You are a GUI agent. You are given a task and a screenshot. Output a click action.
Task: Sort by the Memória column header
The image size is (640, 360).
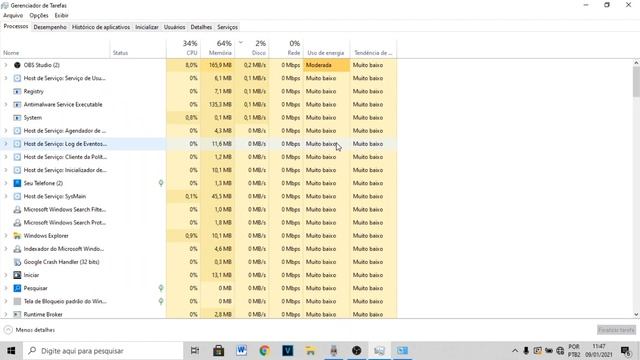coord(218,48)
